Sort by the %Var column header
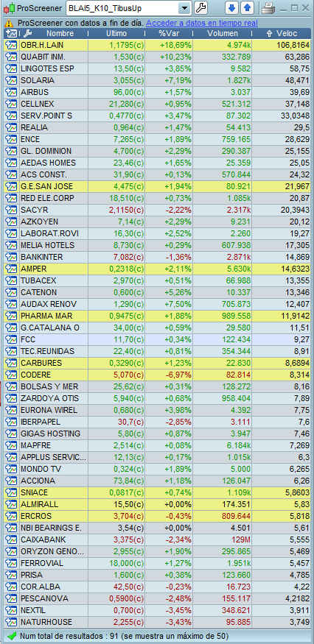 (x=169, y=34)
